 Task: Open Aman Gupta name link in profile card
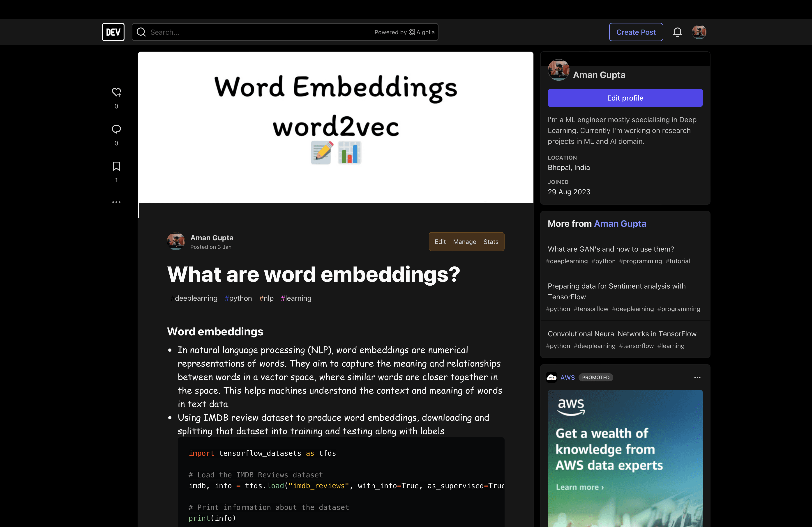coord(599,75)
